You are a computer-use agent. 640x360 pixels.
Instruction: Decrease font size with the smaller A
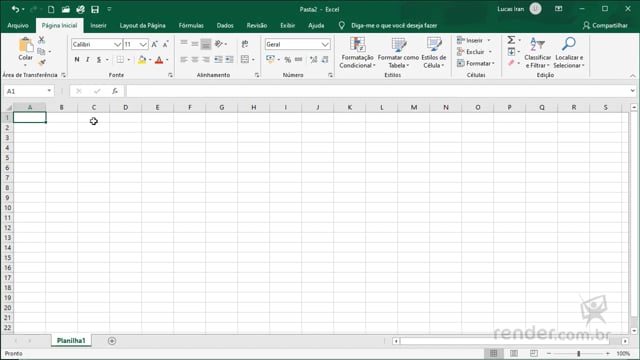[165, 44]
